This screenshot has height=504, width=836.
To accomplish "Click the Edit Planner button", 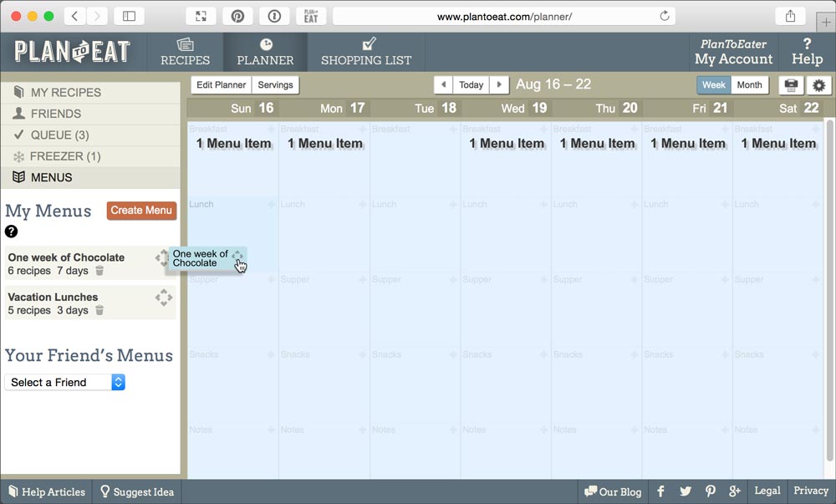I will point(221,84).
